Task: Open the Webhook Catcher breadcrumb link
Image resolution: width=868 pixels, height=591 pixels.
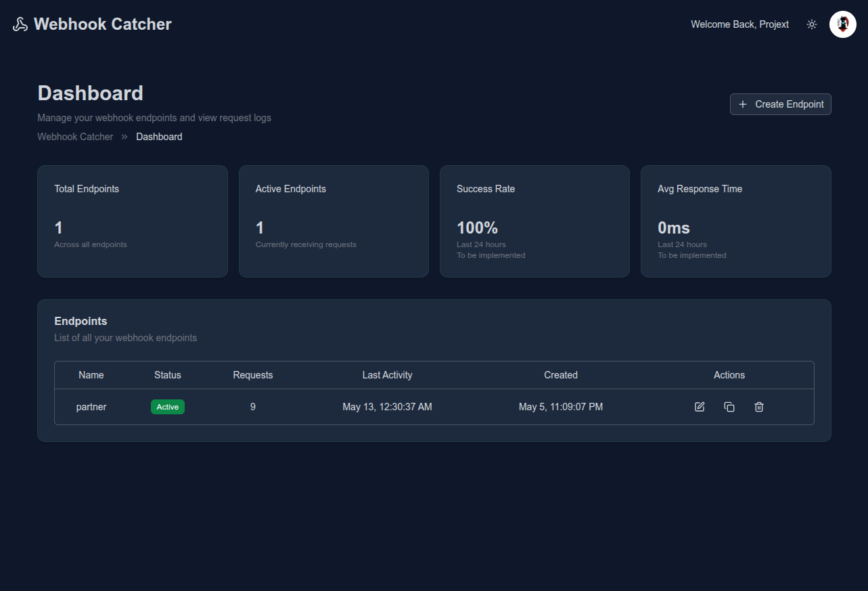Action: [x=75, y=136]
